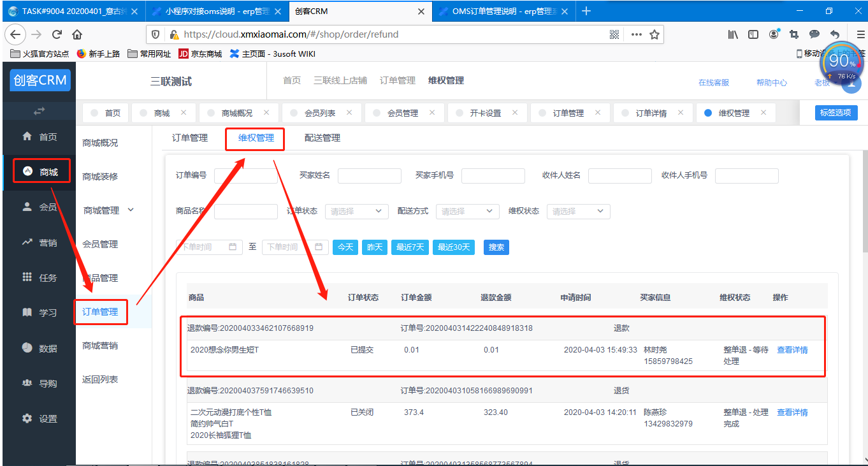The height and width of the screenshot is (466, 868).
Task: Expand the 配送方式 dropdown
Action: (x=467, y=211)
